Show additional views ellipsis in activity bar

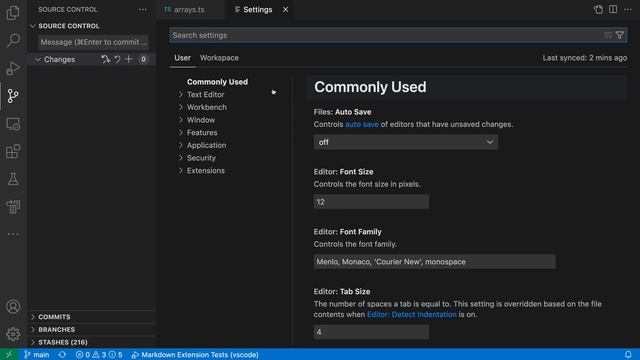(x=13, y=234)
